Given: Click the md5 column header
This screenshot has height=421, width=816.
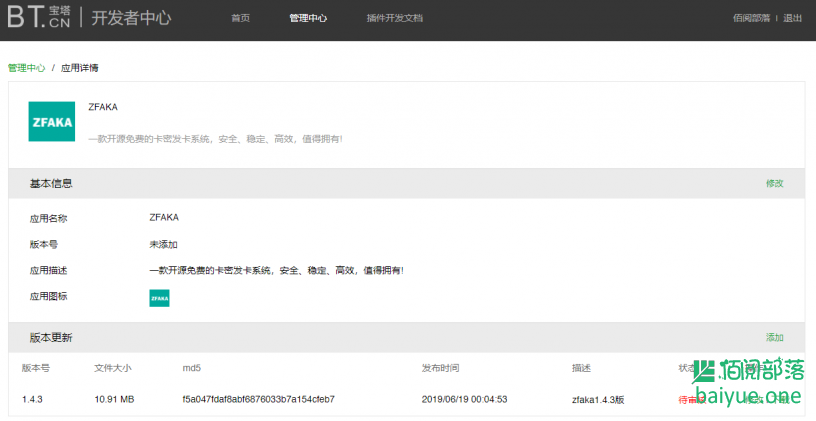Looking at the screenshot, I should pos(192,368).
